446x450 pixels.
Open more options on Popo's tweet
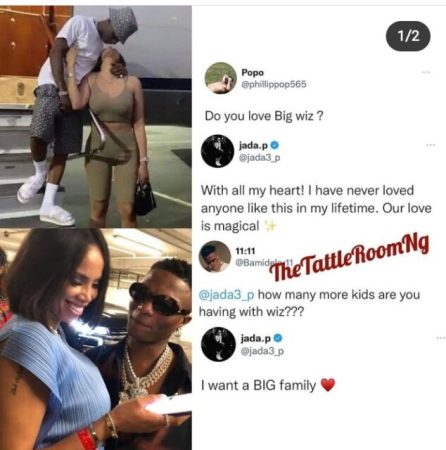pos(424,72)
